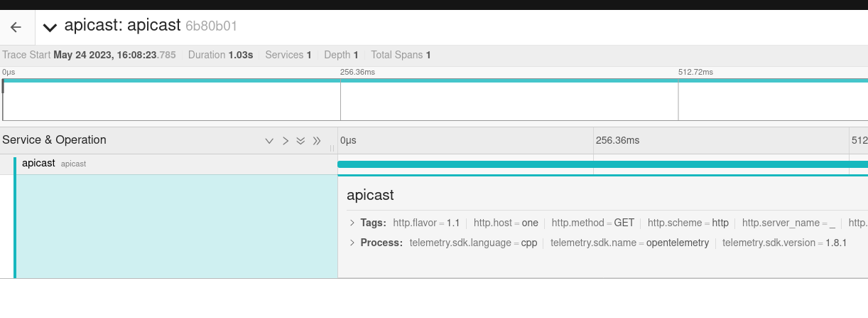Expand the Process section
Screen dimensions: 868x318
point(352,243)
